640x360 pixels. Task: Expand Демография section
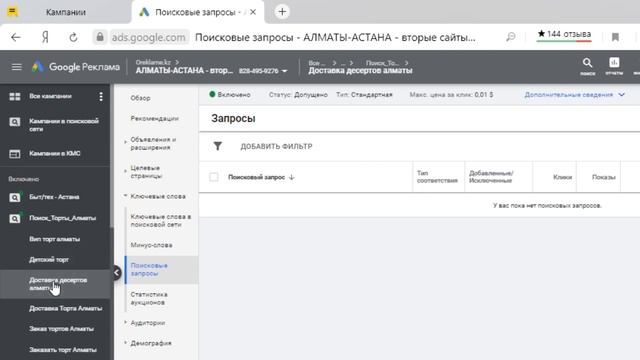click(x=125, y=342)
